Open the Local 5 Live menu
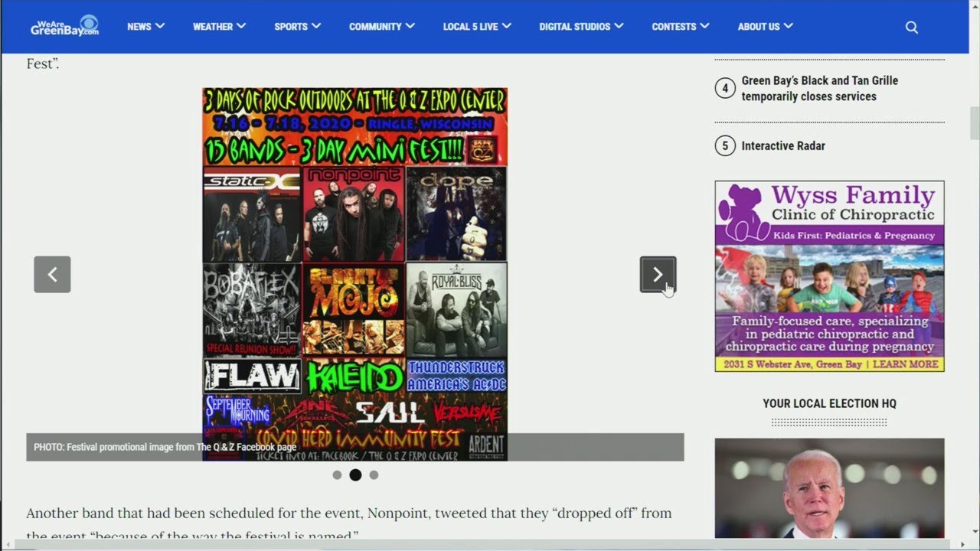Viewport: 980px width, 551px height. (x=476, y=27)
